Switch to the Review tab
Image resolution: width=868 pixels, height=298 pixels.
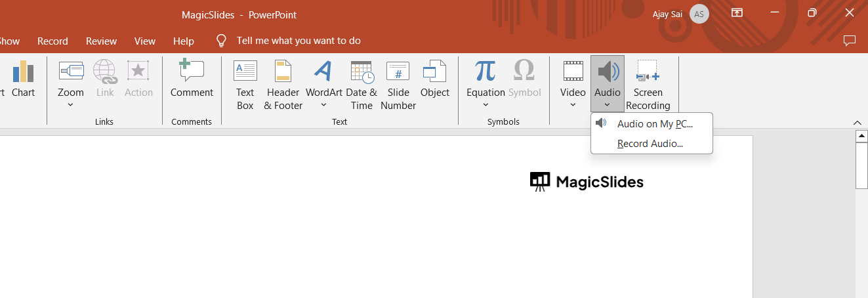[101, 41]
